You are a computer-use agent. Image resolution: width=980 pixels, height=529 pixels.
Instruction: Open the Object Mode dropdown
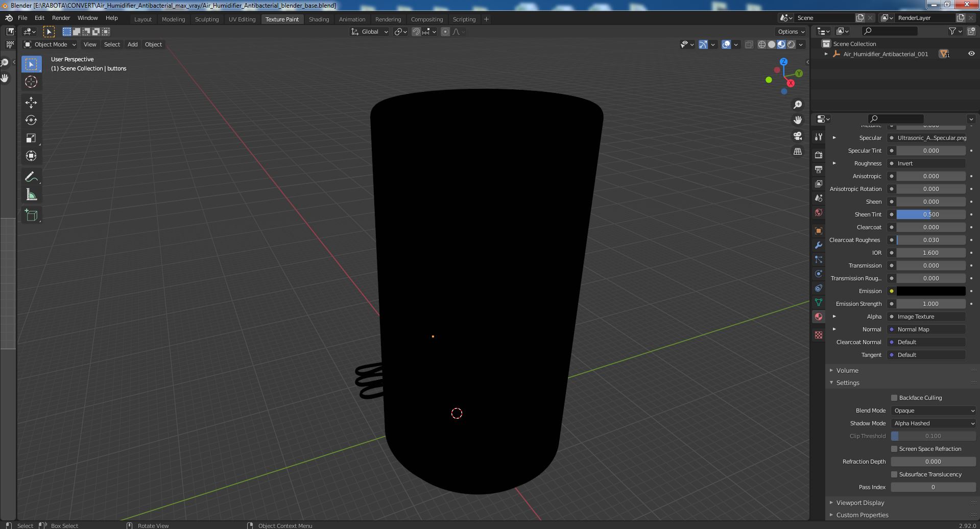click(x=50, y=44)
